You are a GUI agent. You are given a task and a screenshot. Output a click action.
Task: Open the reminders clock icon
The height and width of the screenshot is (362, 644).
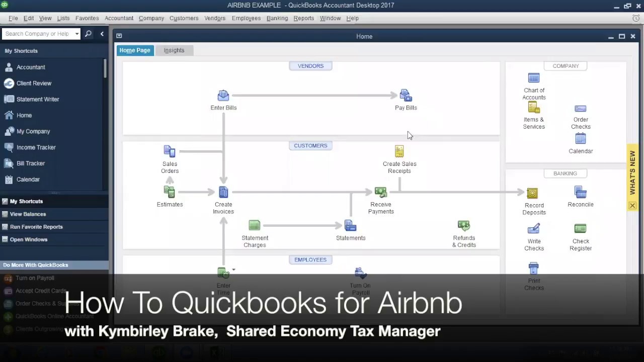point(636,18)
